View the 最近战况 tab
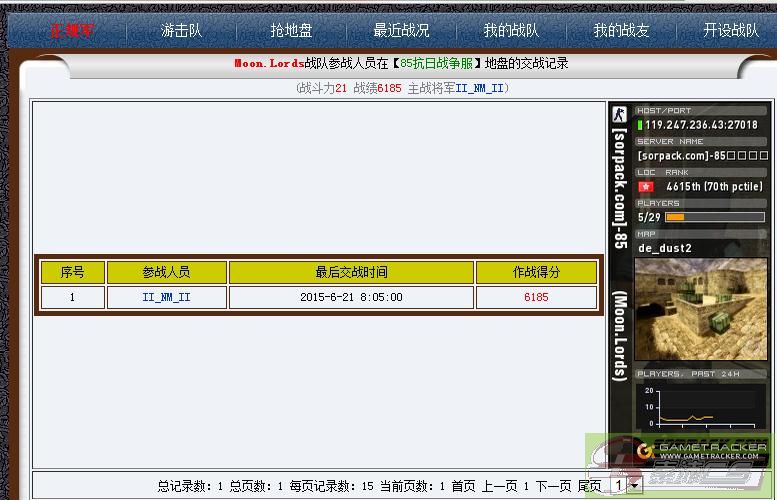 tap(401, 31)
